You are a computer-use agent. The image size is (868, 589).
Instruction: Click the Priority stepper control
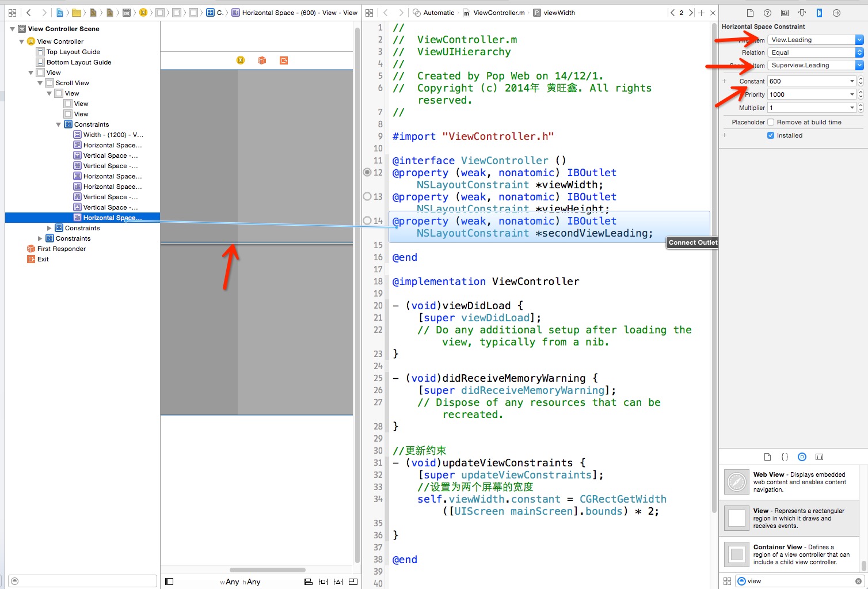(x=861, y=94)
